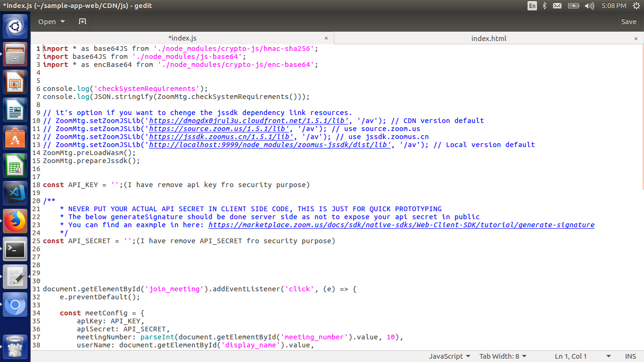Image resolution: width=644 pixels, height=362 pixels.
Task: Click the 'apiKey: API_KEY,' property line
Action: pyautogui.click(x=110, y=321)
